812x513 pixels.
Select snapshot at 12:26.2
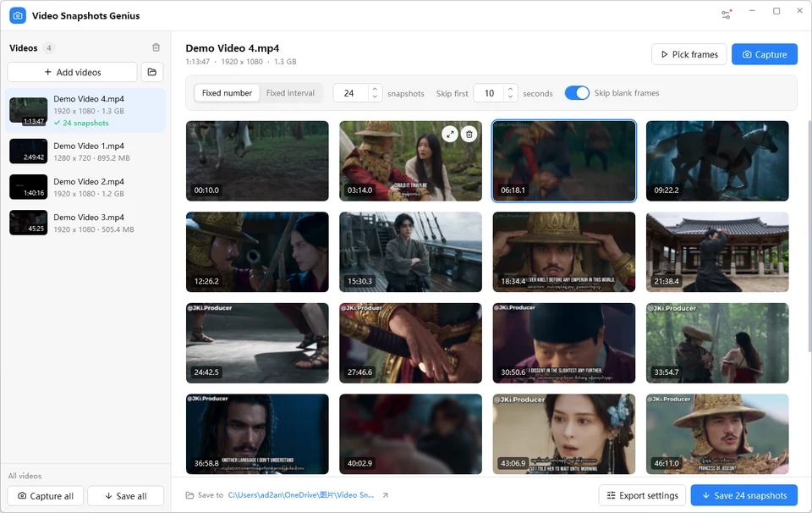coord(257,251)
